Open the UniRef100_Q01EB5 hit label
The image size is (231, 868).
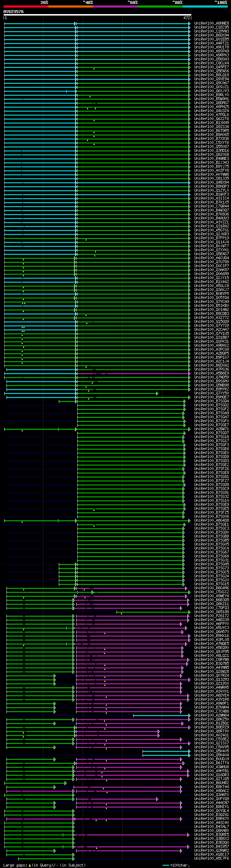[x=212, y=39]
